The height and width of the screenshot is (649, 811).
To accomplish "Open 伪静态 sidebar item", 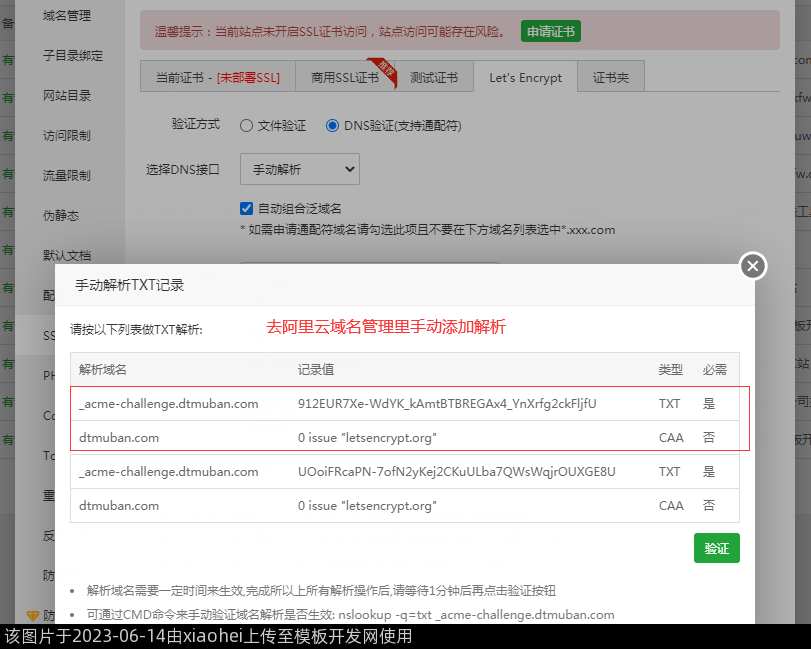I will (61, 215).
